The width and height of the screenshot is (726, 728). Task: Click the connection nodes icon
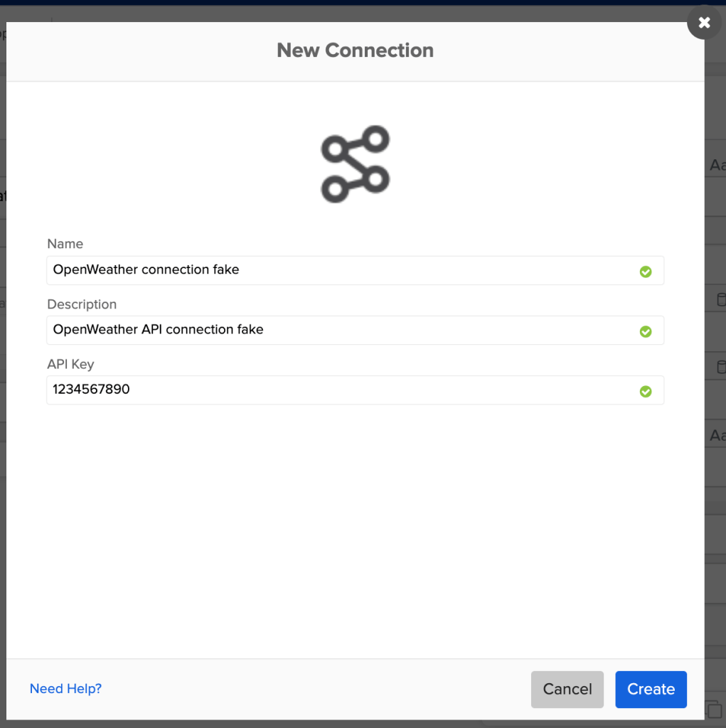[x=355, y=164]
